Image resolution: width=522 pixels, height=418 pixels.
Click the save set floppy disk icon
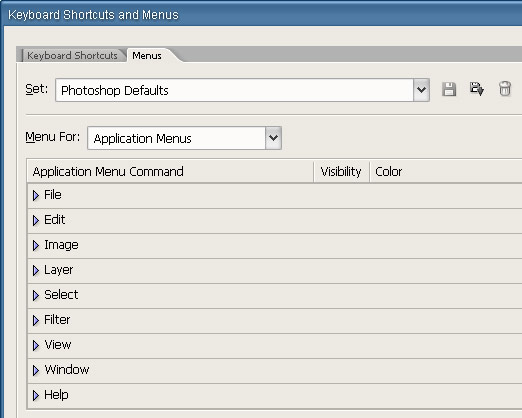[449, 89]
